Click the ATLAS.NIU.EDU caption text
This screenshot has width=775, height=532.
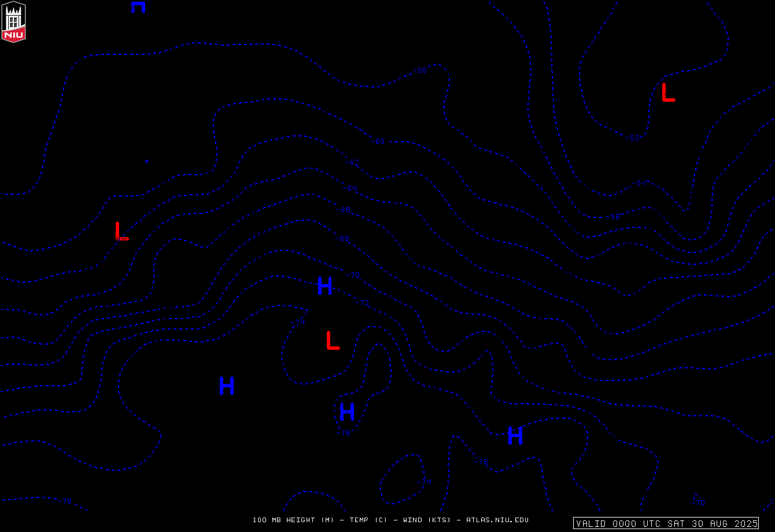tap(497, 520)
